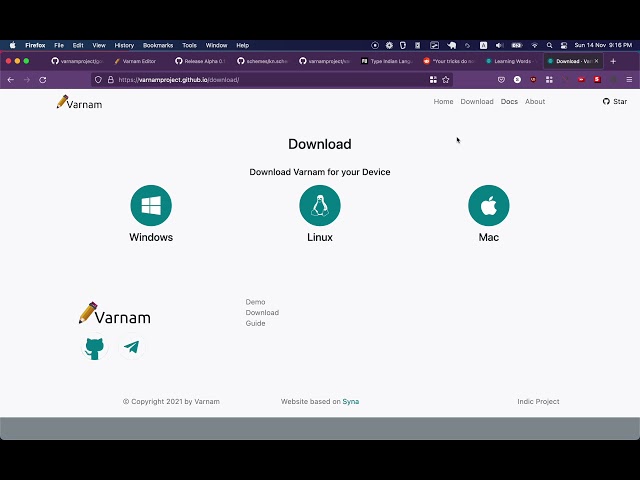Click the volume speaker icon in menu bar

[x=499, y=45]
